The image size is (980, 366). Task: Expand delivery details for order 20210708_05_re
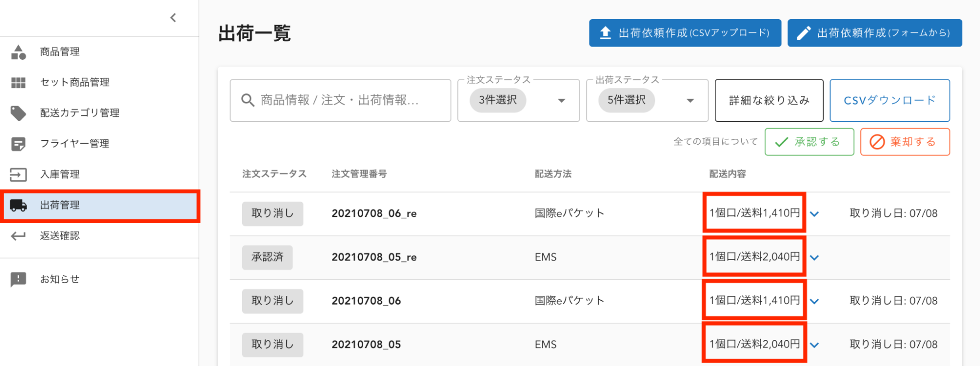814,258
